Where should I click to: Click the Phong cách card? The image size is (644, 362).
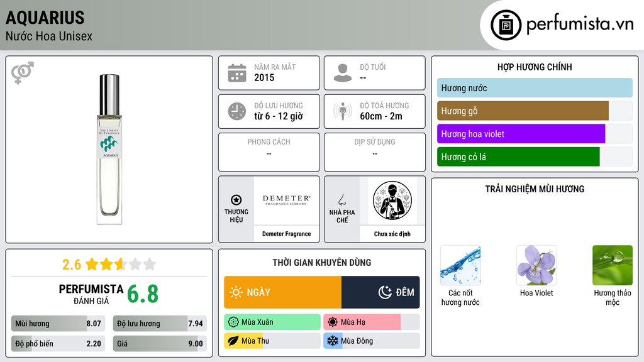point(269,152)
